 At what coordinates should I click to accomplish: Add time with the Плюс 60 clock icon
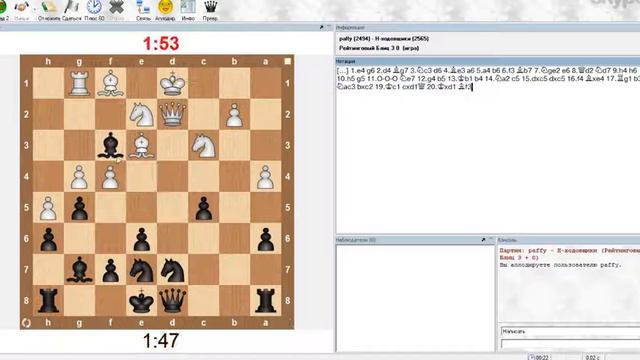click(x=94, y=7)
